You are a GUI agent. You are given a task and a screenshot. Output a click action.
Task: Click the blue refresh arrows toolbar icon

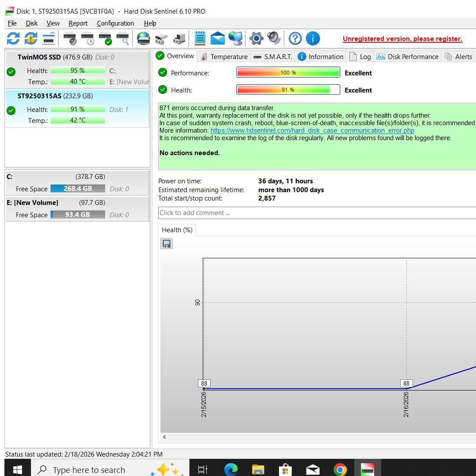click(13, 39)
